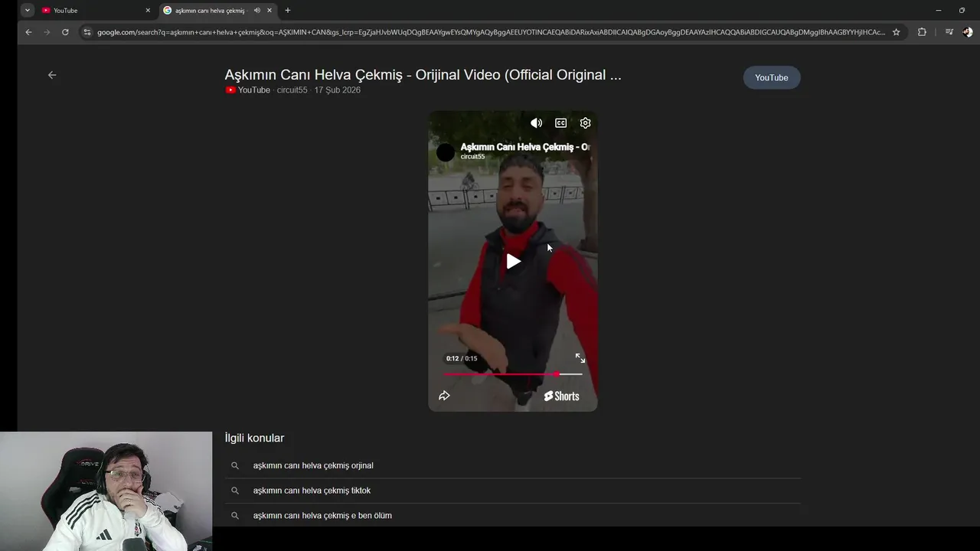The height and width of the screenshot is (551, 980).
Task: Click the 0:12 / 0:15 time display
Action: pyautogui.click(x=462, y=358)
